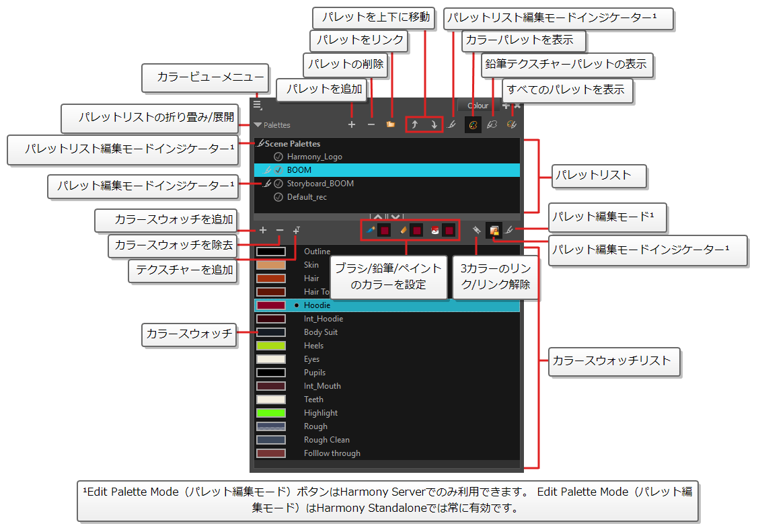Click edit mode brush icon beside Storyboard_BOOM
The image size is (758, 532).
coord(267,184)
